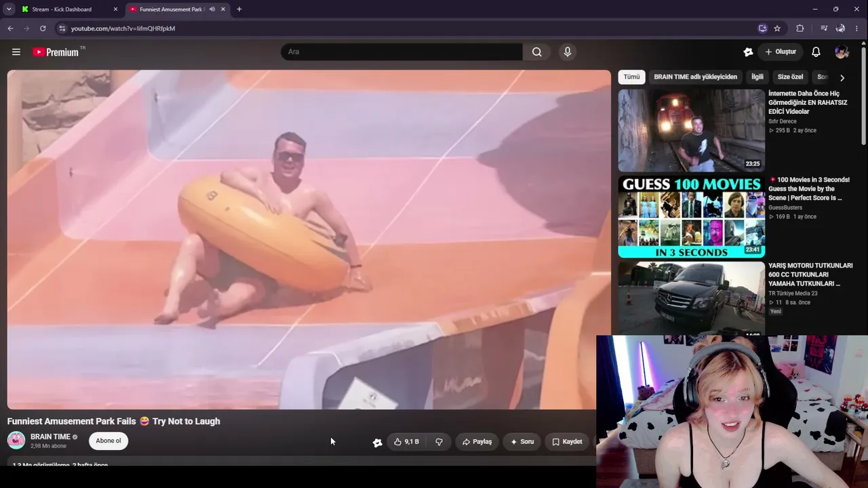
Task: Open title "YARIŞ MOTORU TUTKUNLARI"
Action: click(810, 274)
